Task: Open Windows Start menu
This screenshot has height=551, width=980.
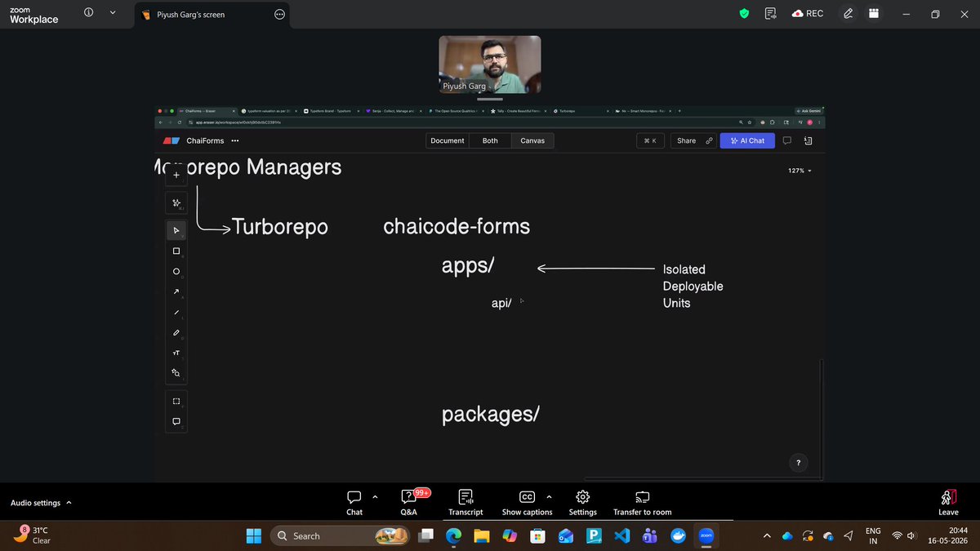Action: pos(253,535)
